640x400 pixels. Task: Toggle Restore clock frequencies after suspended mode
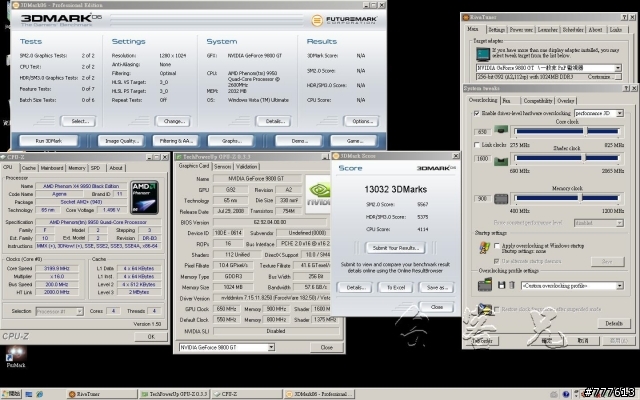coord(497,309)
